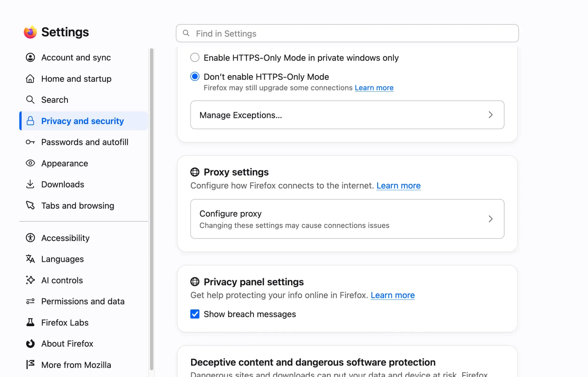The height and width of the screenshot is (377, 588).
Task: Open Passwords and autofill settings
Action: point(84,142)
